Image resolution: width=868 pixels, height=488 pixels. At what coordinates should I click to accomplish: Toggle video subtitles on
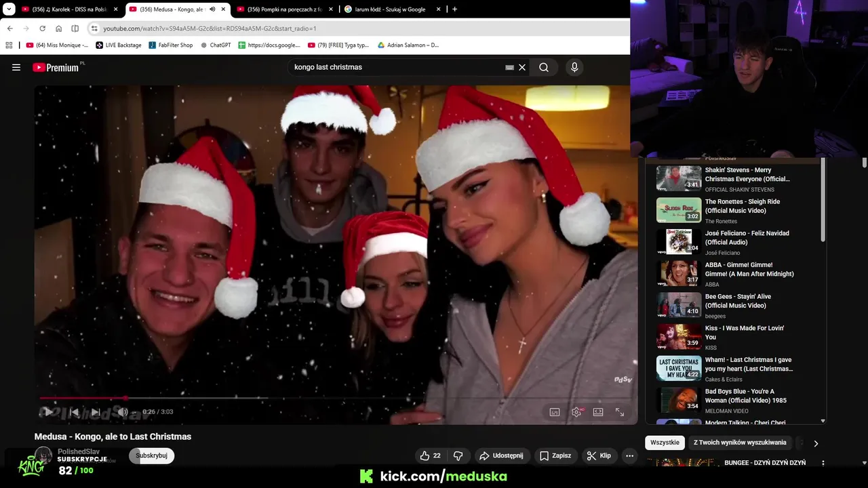(555, 411)
